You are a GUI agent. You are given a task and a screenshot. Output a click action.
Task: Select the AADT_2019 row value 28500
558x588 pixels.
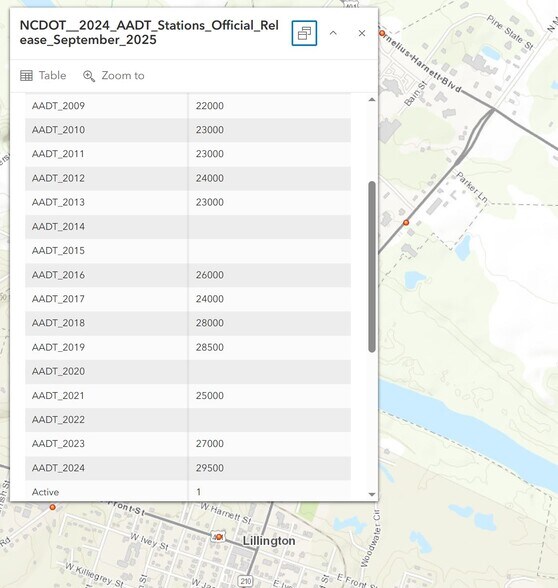[210, 347]
